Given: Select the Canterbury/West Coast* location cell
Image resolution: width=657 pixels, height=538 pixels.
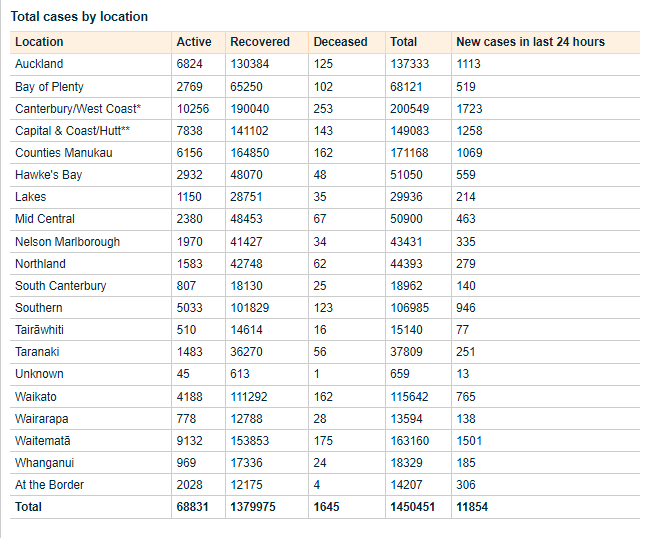Looking at the screenshot, I should coord(78,109).
